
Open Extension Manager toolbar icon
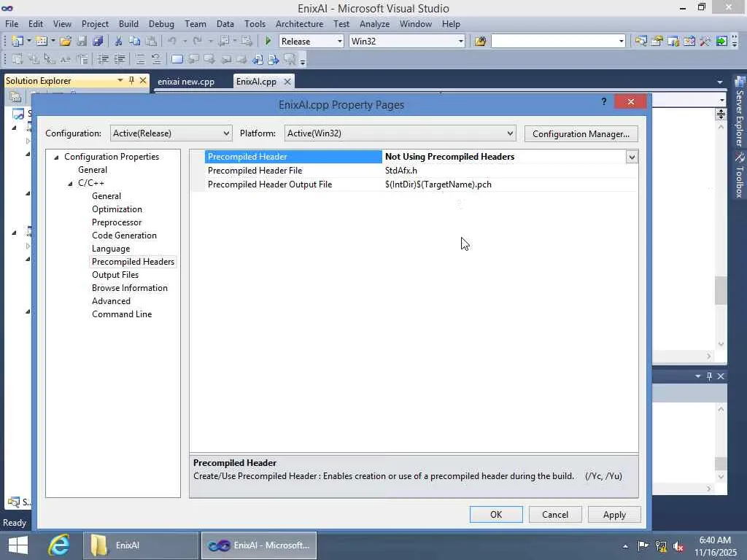(705, 42)
